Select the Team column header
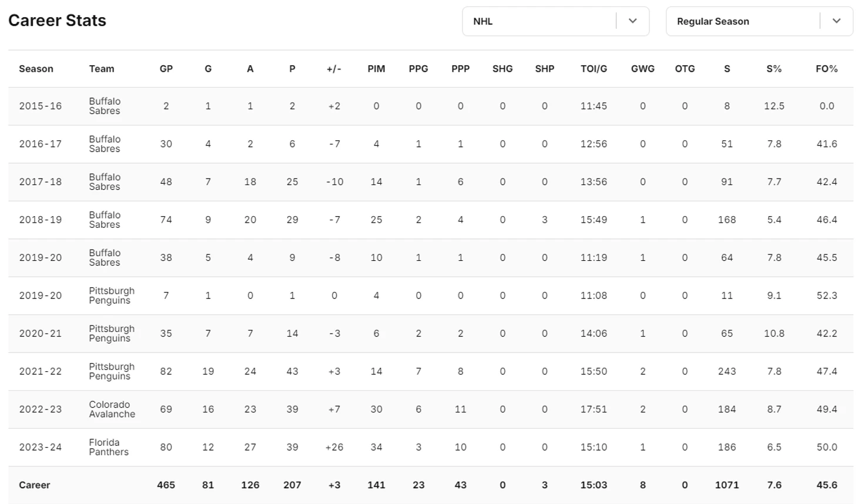The width and height of the screenshot is (858, 504). [102, 69]
